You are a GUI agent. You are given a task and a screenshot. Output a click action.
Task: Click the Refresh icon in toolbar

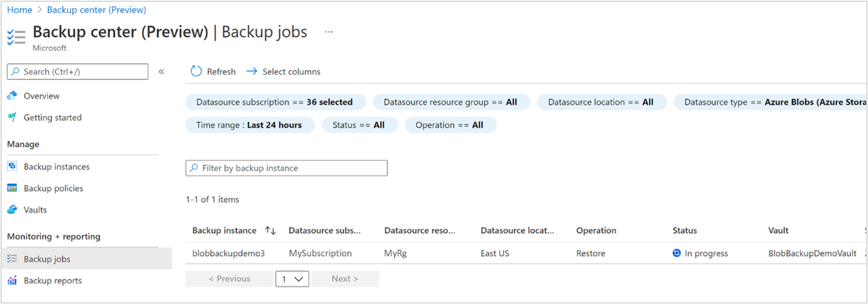tap(196, 72)
